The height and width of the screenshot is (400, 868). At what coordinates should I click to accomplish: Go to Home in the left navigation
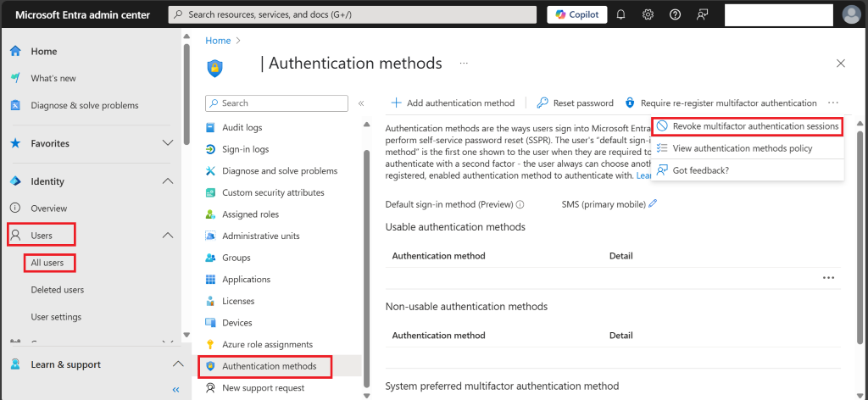[44, 52]
